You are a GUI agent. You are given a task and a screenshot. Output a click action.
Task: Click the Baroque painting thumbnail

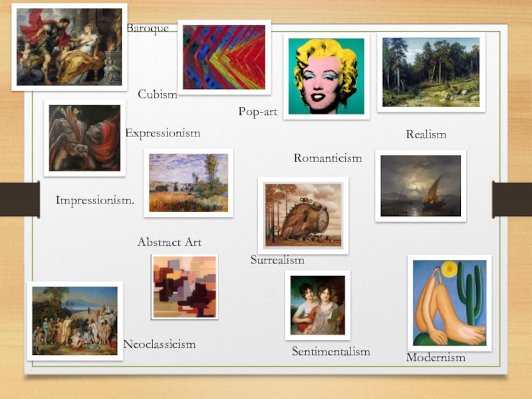pyautogui.click(x=69, y=47)
